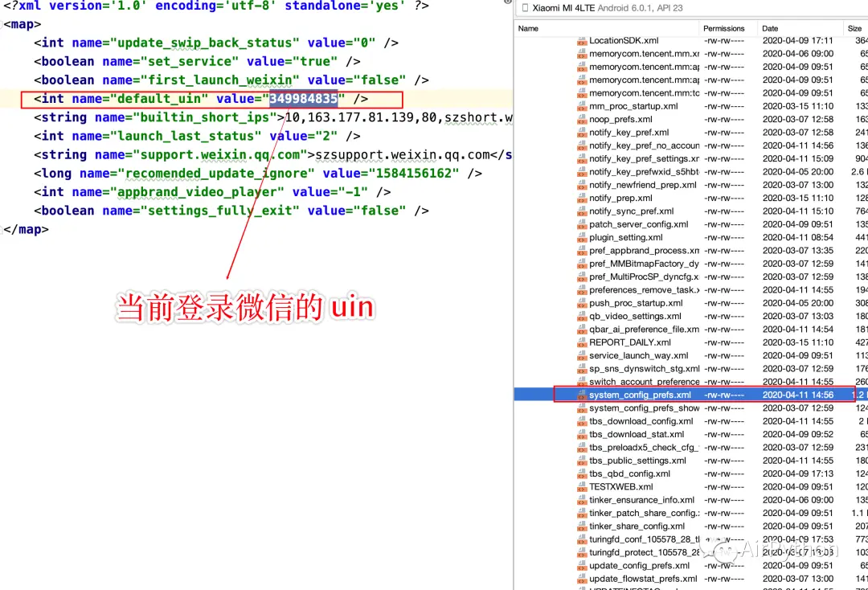Select notify_sync_pref.xml file
Viewport: 868px width, 590px height.
coord(632,211)
